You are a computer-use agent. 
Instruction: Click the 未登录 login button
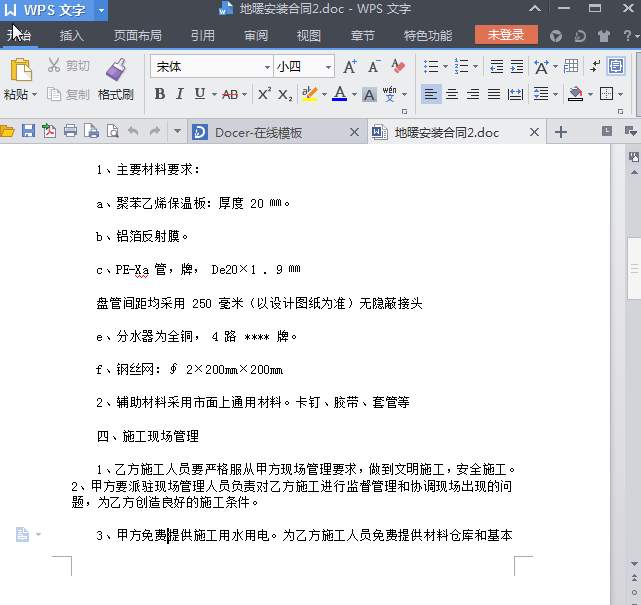(506, 35)
